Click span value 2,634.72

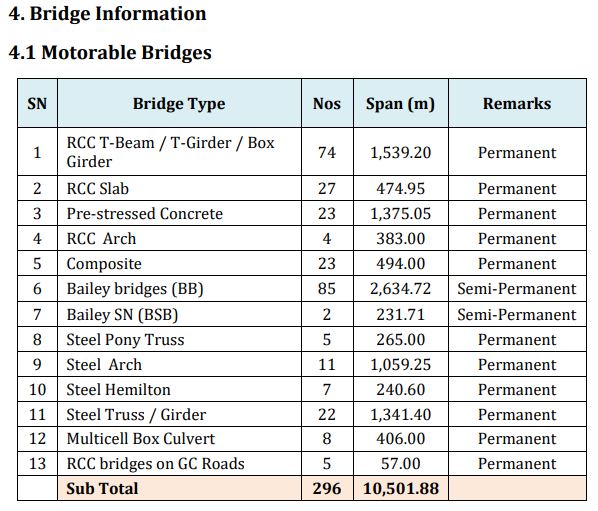point(400,289)
